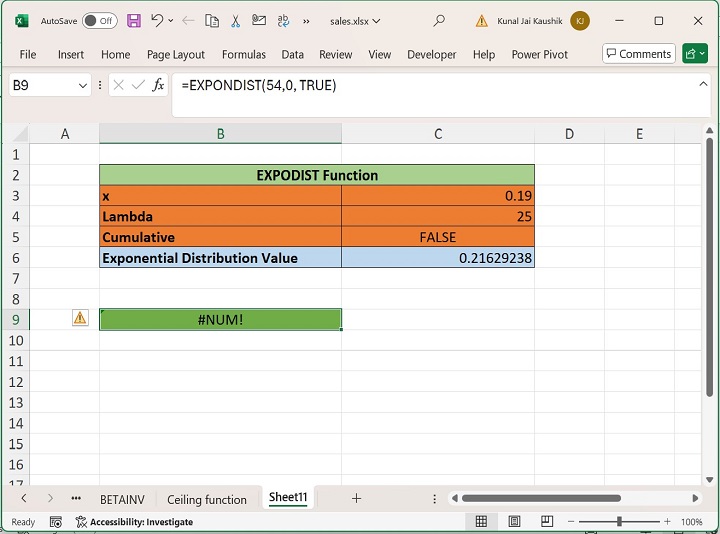Viewport: 720px width, 534px height.
Task: Click the Undo arrow icon
Action: 157,20
